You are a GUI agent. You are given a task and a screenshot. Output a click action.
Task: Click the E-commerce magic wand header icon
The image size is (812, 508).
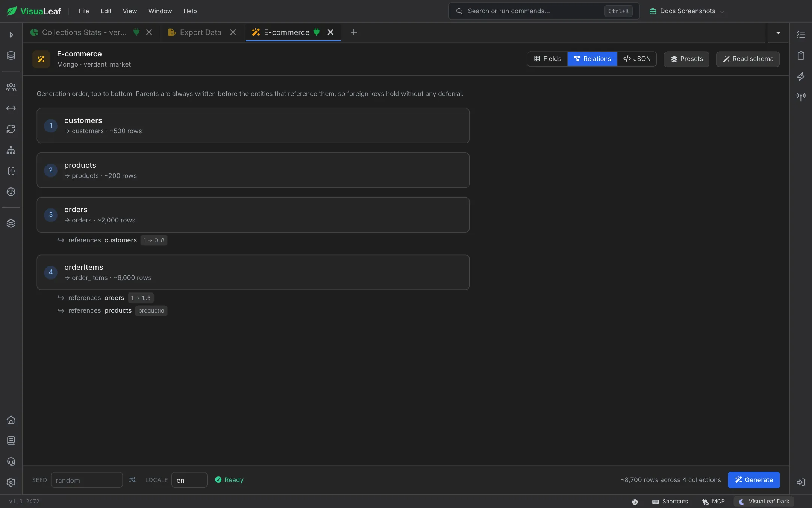click(41, 59)
